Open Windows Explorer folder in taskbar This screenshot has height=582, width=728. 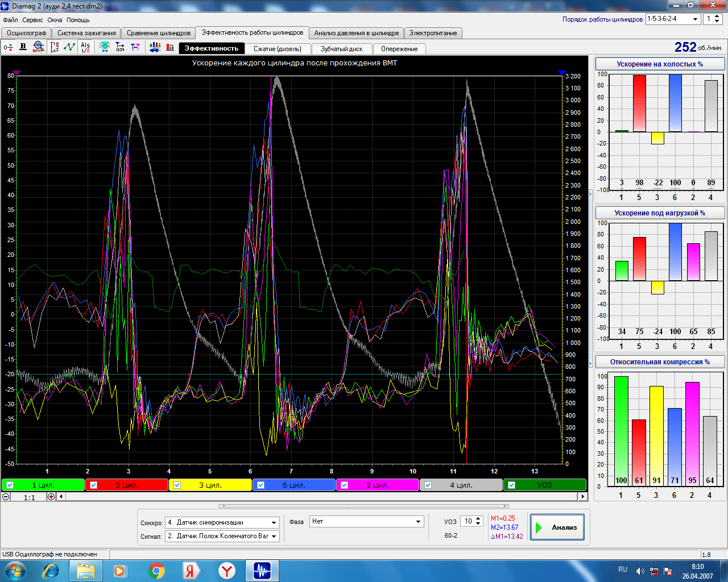click(86, 570)
